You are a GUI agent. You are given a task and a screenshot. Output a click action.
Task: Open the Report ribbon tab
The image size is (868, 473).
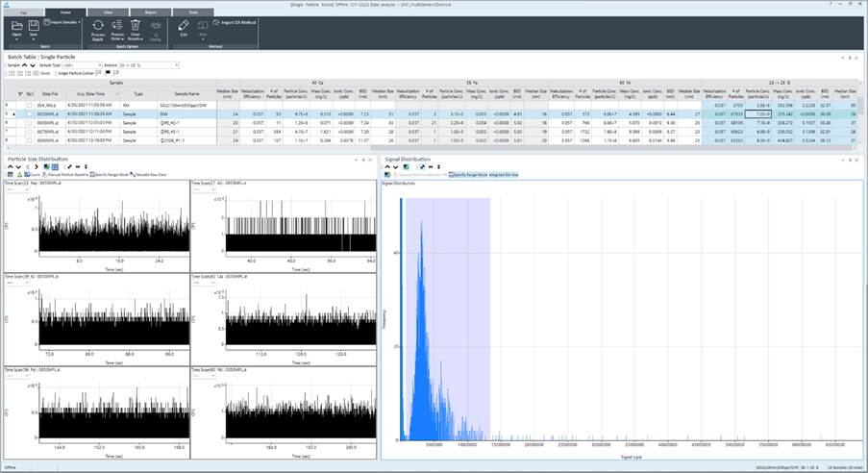tap(150, 11)
